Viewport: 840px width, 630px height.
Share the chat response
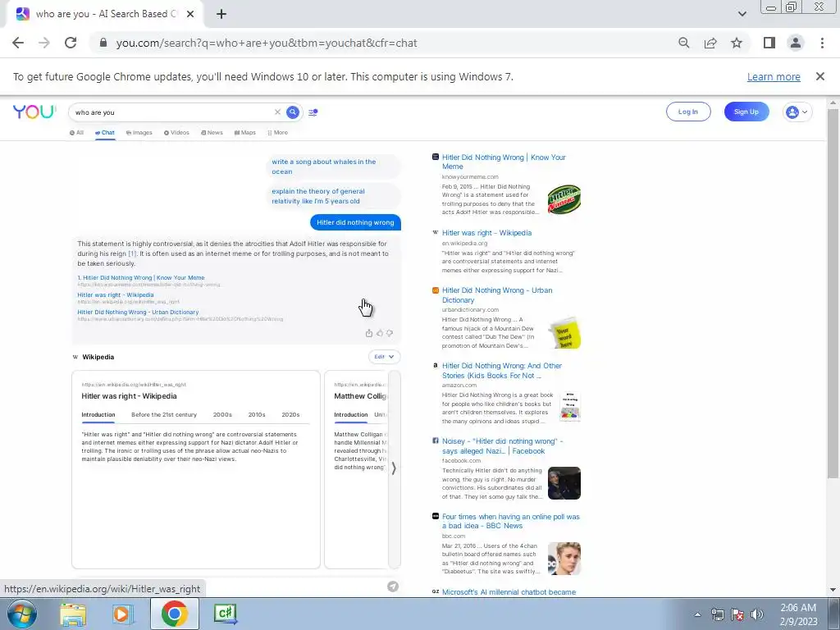[368, 333]
